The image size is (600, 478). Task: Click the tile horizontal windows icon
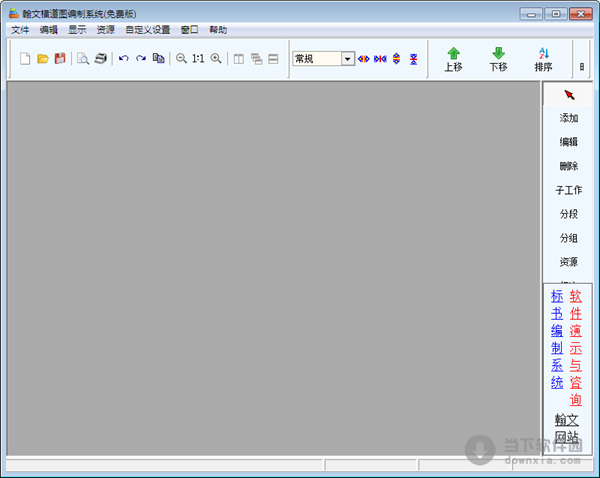click(x=273, y=59)
